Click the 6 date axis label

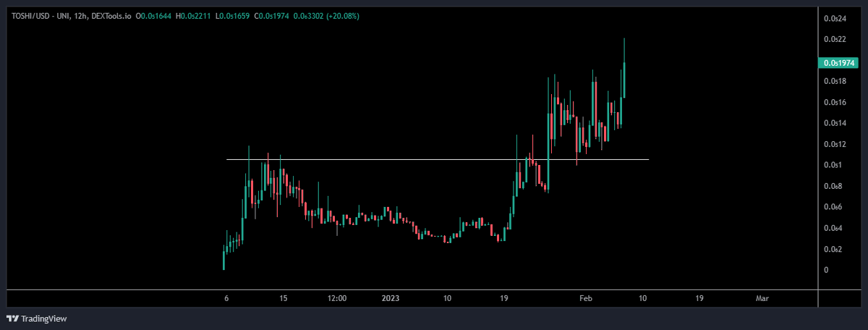(x=226, y=298)
